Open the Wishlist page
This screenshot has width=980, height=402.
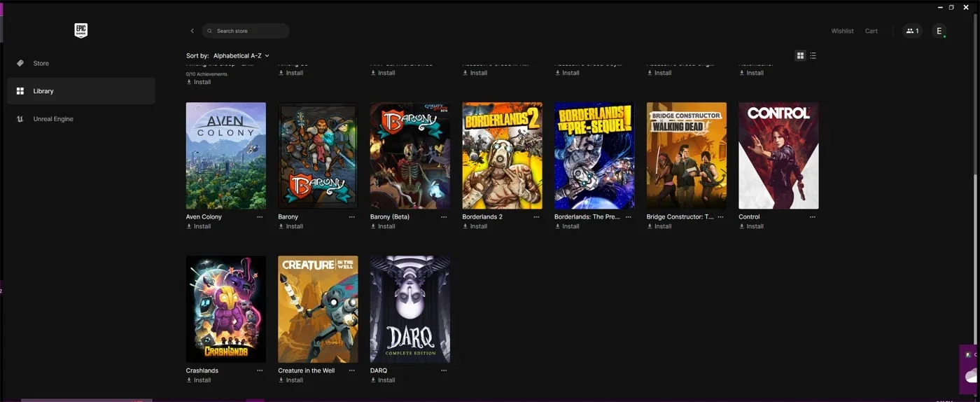tap(842, 31)
